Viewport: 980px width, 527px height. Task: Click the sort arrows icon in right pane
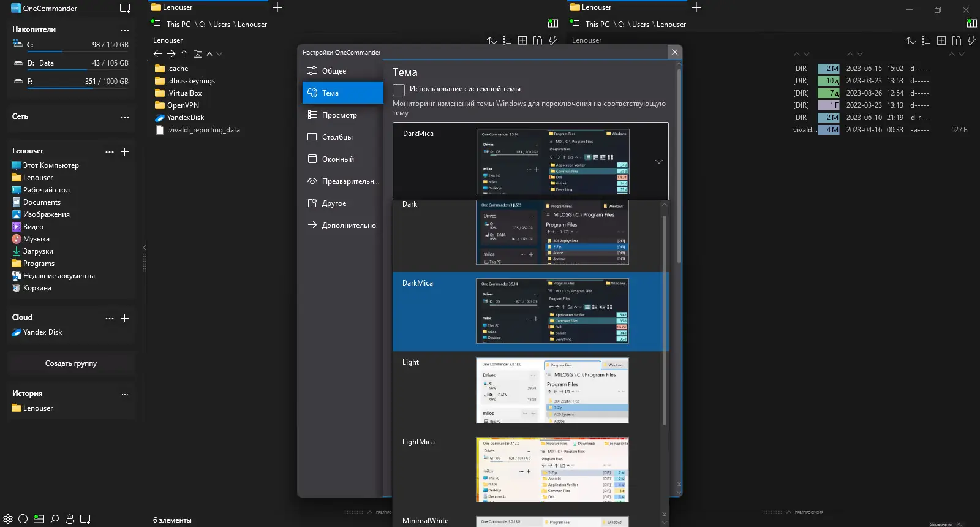(x=911, y=40)
